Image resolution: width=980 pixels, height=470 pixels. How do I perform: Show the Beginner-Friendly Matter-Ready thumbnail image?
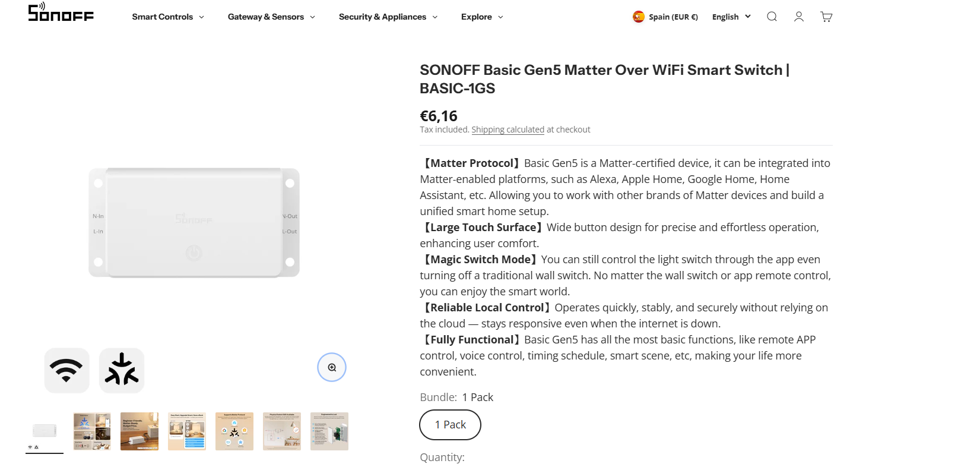pyautogui.click(x=139, y=431)
